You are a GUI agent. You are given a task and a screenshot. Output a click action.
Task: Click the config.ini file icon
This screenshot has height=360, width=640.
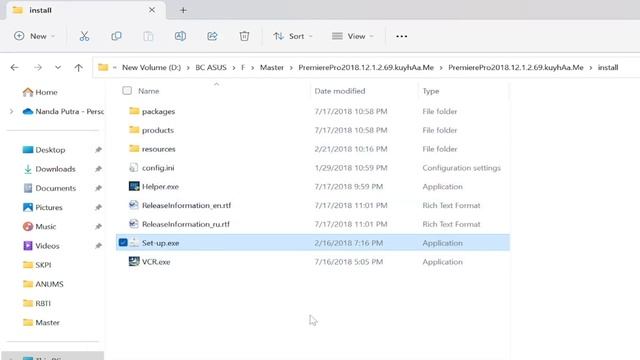click(x=133, y=168)
